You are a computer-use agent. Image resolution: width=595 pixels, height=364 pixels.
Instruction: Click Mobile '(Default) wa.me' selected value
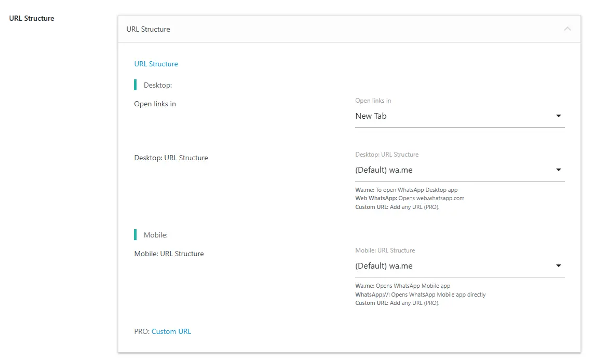(384, 266)
